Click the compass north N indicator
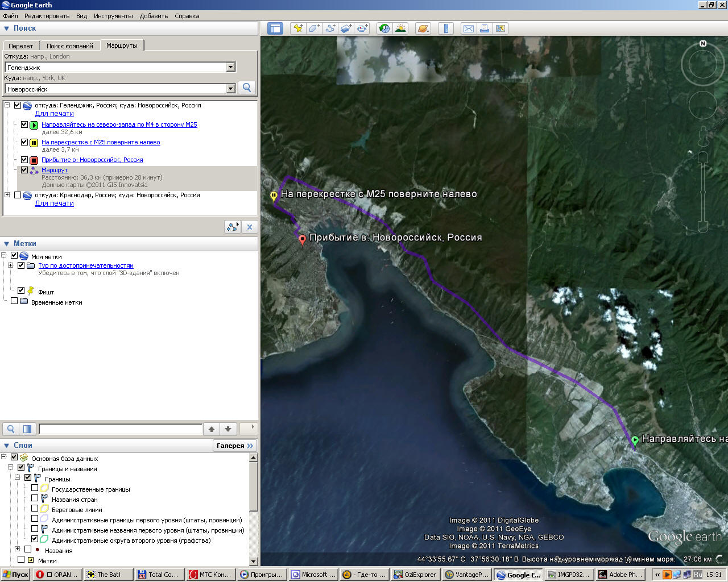Viewport: 728px width, 582px height. pos(703,44)
